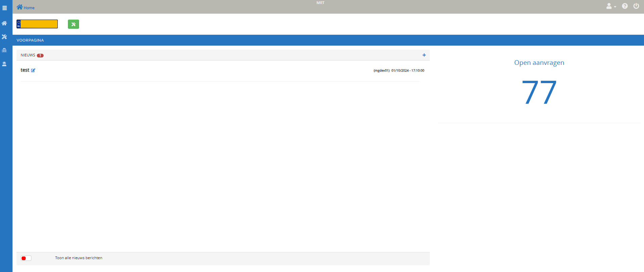Edit the 'test' news item via pencil icon
The width and height of the screenshot is (644, 272).
[33, 70]
